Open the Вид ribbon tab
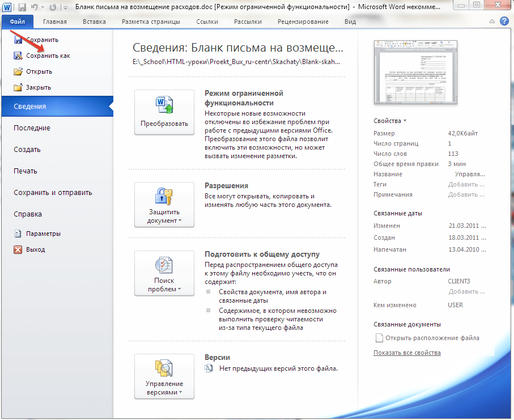This screenshot has width=514, height=420. click(x=350, y=22)
